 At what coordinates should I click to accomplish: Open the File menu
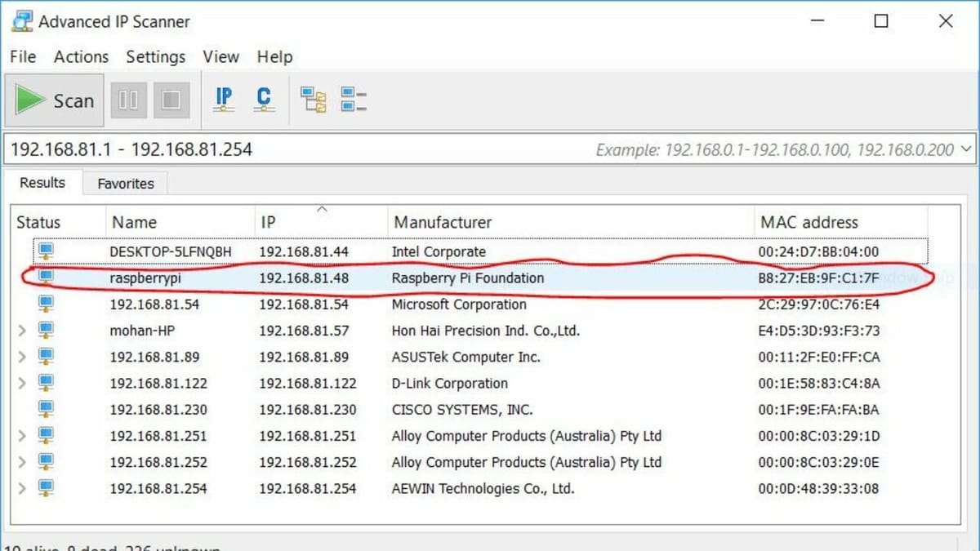[23, 56]
